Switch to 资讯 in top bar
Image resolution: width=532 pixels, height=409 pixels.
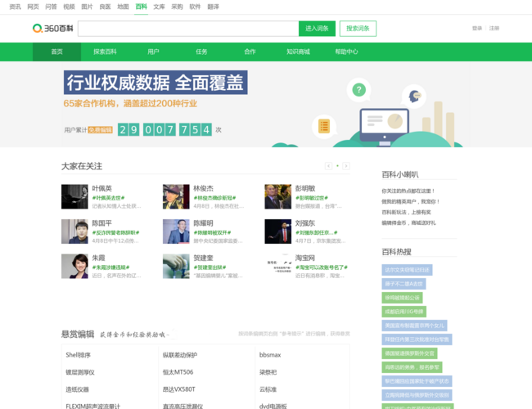(15, 7)
